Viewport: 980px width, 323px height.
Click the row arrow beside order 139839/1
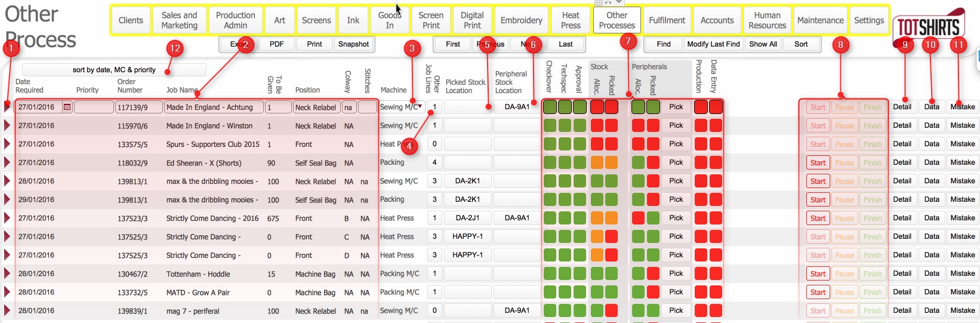[7, 310]
